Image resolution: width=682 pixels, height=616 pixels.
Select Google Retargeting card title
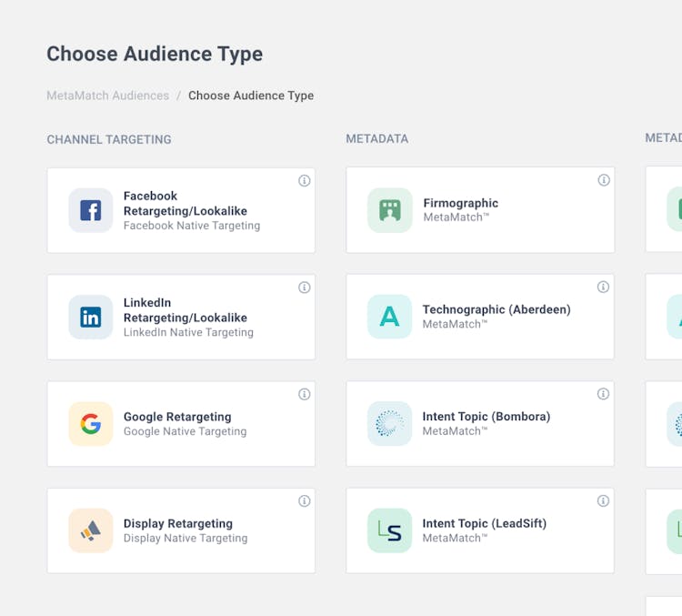[x=177, y=417]
